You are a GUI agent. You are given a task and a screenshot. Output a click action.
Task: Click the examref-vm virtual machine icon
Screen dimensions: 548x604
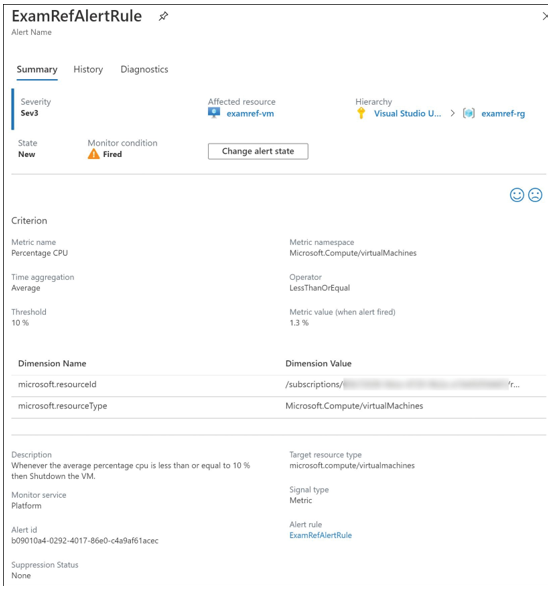pyautogui.click(x=214, y=113)
